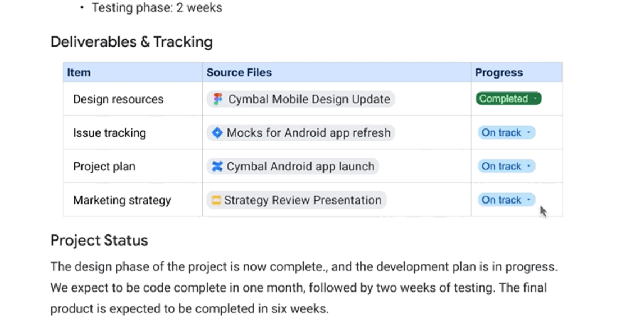Open the Project plan On track dropdown

click(506, 166)
